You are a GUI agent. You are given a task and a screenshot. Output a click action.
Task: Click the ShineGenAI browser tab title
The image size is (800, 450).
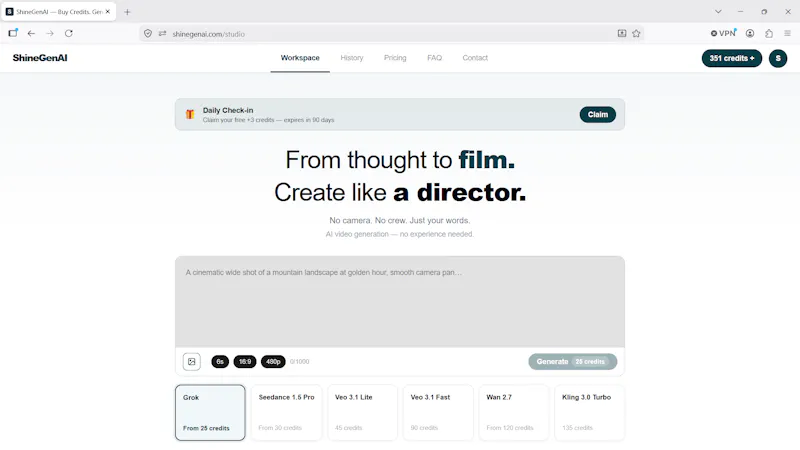(59, 12)
